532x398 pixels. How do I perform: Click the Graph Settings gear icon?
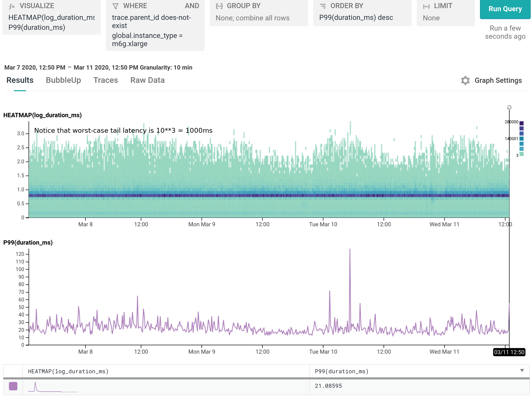click(x=465, y=81)
